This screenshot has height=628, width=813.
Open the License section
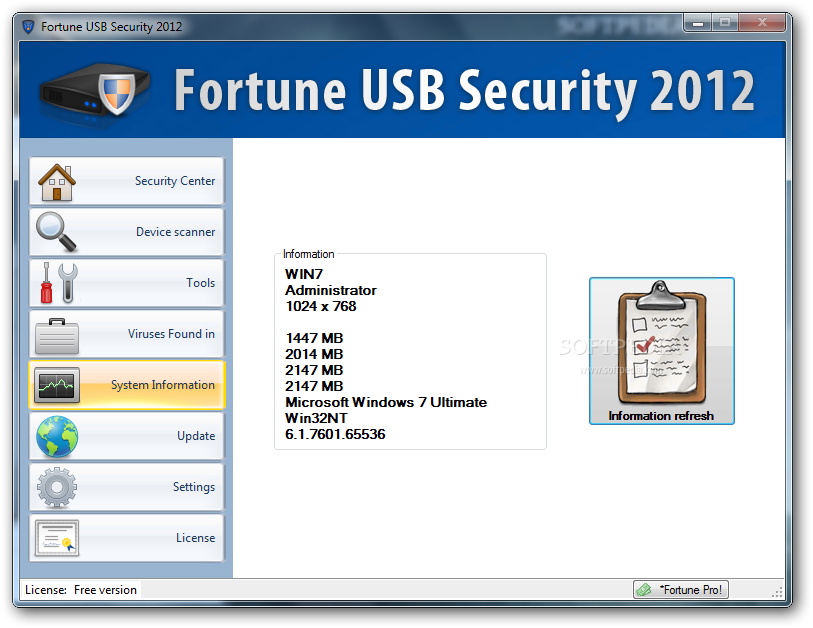[127, 538]
